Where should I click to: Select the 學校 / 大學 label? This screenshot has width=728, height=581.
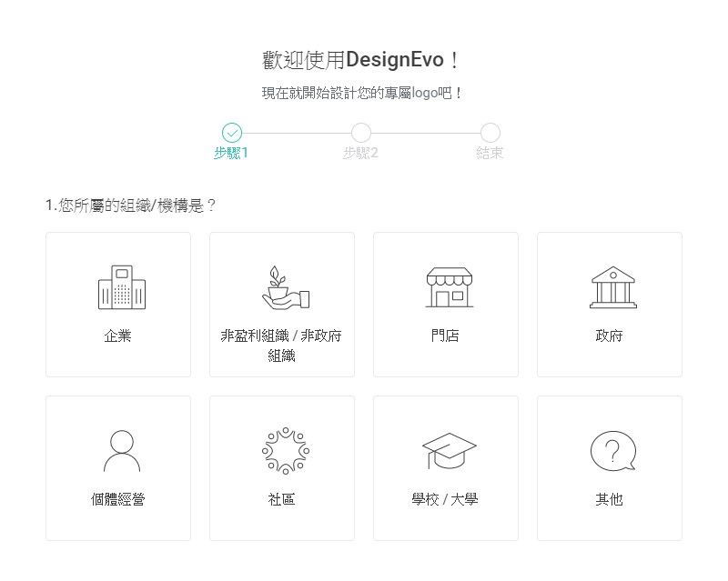[x=445, y=499]
